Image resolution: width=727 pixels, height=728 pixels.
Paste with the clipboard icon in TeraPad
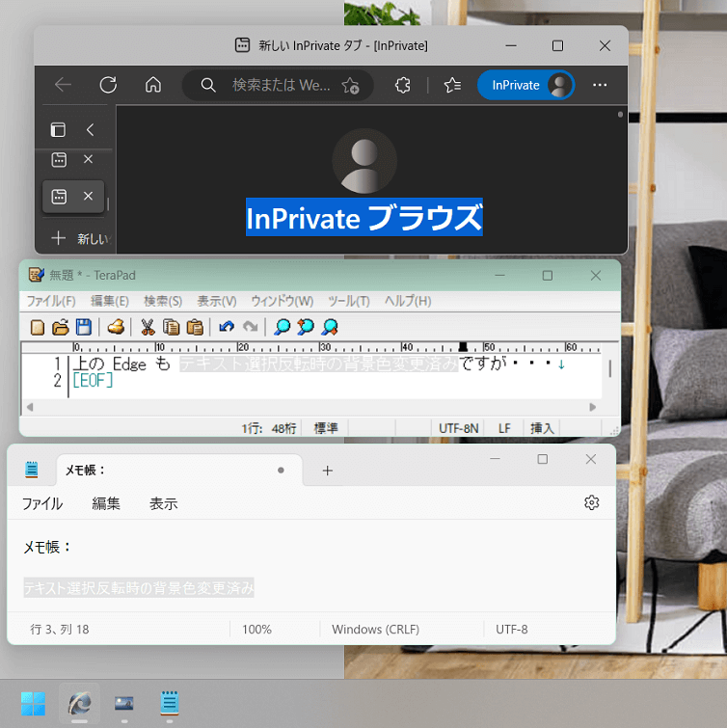click(x=195, y=327)
